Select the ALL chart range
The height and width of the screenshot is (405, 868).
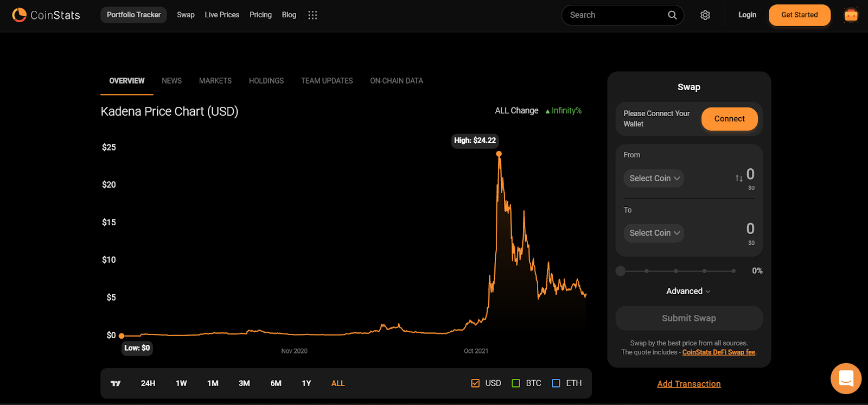pyautogui.click(x=338, y=383)
